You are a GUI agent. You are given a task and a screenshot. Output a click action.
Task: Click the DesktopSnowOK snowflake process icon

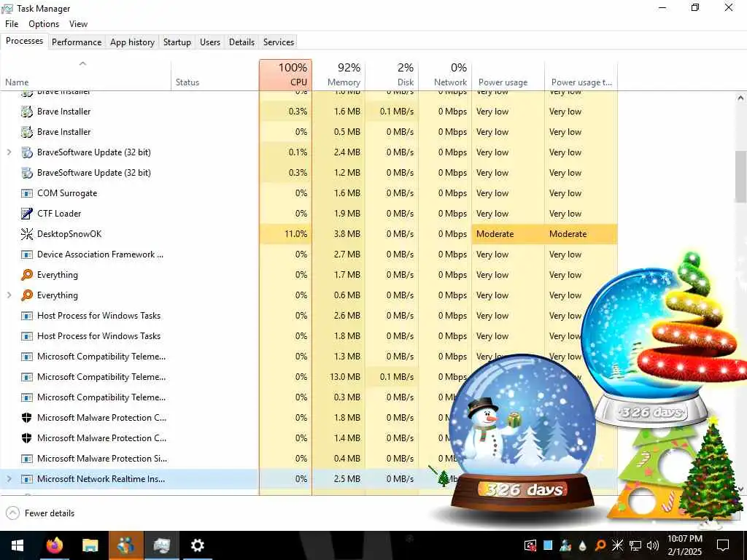(27, 234)
